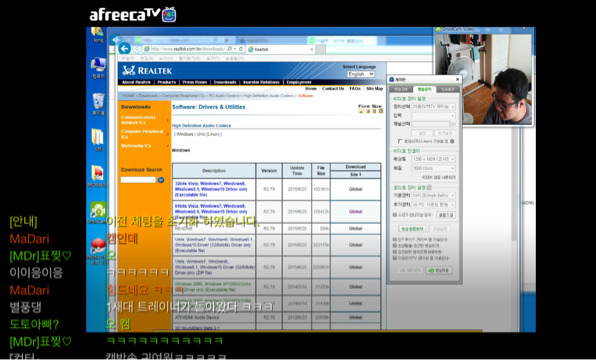Expand Communications Network ICs sidebar item
Screen dimensions: 596x360
coord(144,120)
